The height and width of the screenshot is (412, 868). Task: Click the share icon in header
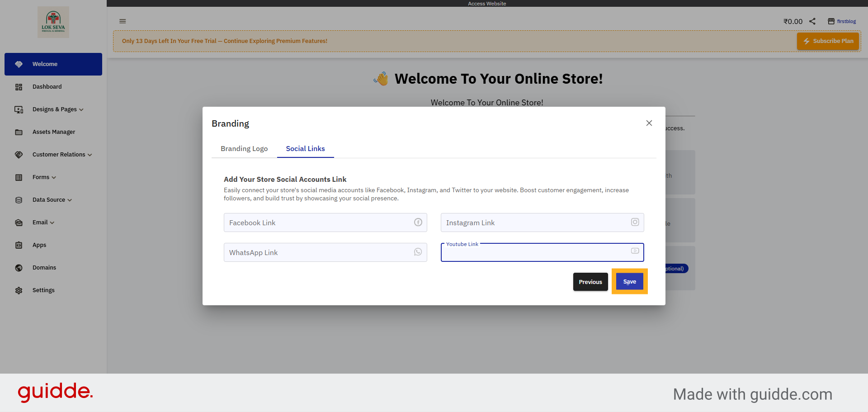(x=812, y=21)
